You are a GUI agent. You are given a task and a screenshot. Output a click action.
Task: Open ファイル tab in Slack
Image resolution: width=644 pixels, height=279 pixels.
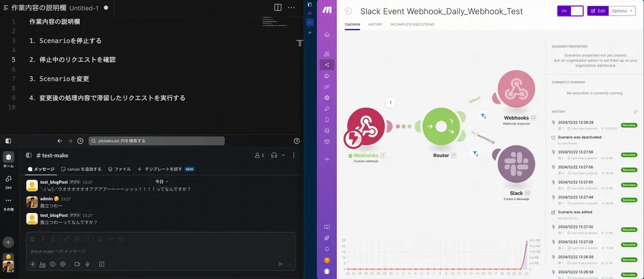click(x=119, y=168)
